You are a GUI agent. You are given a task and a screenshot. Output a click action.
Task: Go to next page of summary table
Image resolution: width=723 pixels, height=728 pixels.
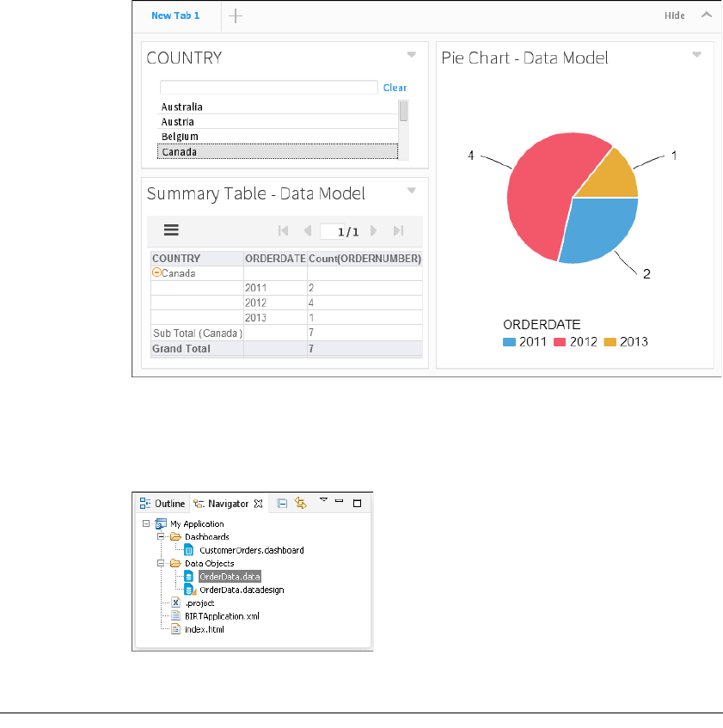point(373,230)
